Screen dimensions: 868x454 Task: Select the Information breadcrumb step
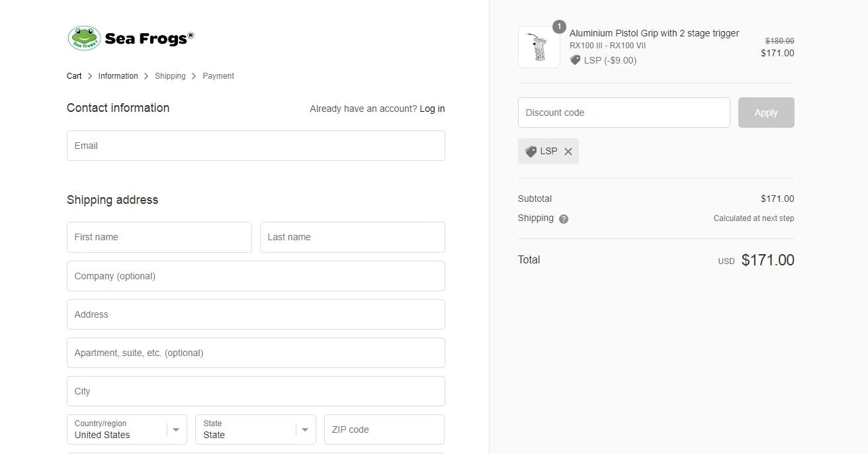tap(118, 76)
